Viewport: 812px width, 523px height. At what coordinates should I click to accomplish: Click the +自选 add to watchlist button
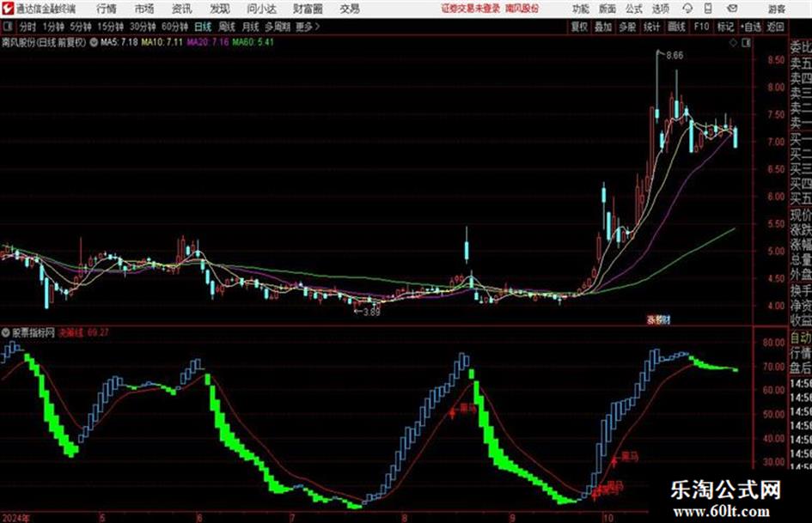[750, 27]
